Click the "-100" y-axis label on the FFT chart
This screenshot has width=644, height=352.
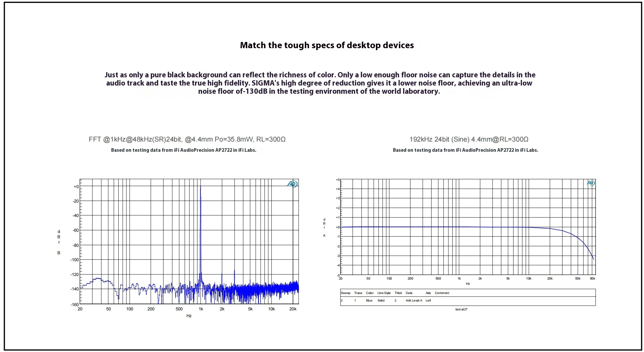click(75, 260)
